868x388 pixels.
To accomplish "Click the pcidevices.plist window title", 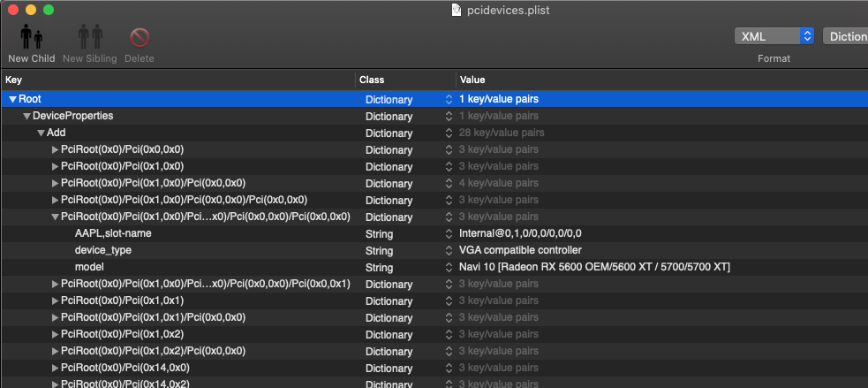I will [x=509, y=10].
